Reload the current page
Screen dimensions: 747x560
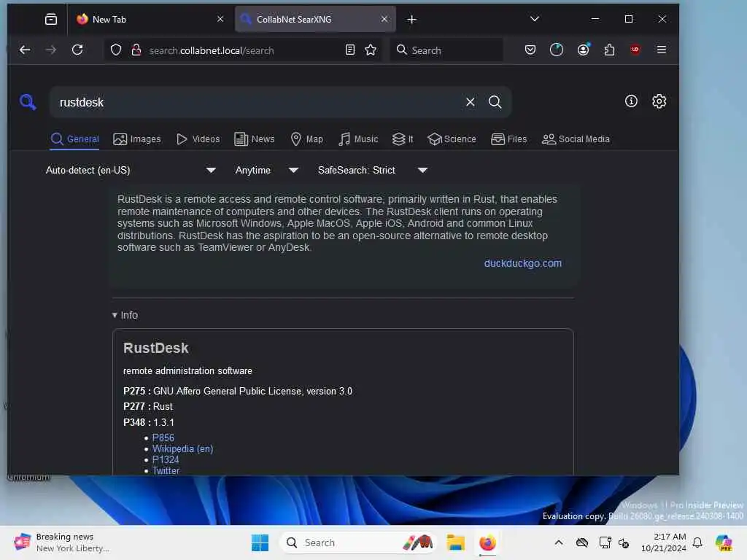(77, 50)
